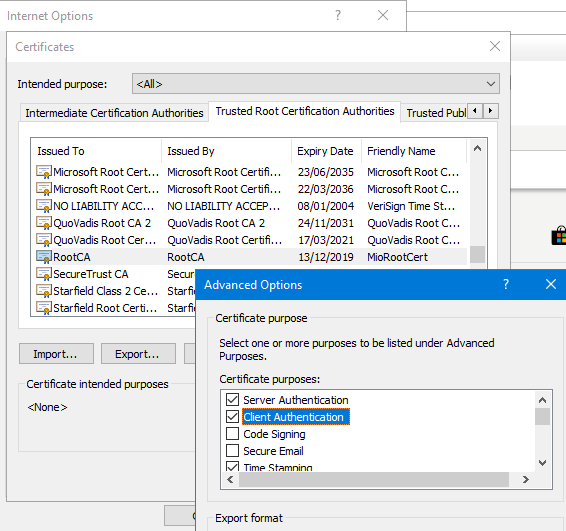566x531 pixels.
Task: Click the certificate purposes horizontal scrollbar track
Action: click(374, 479)
